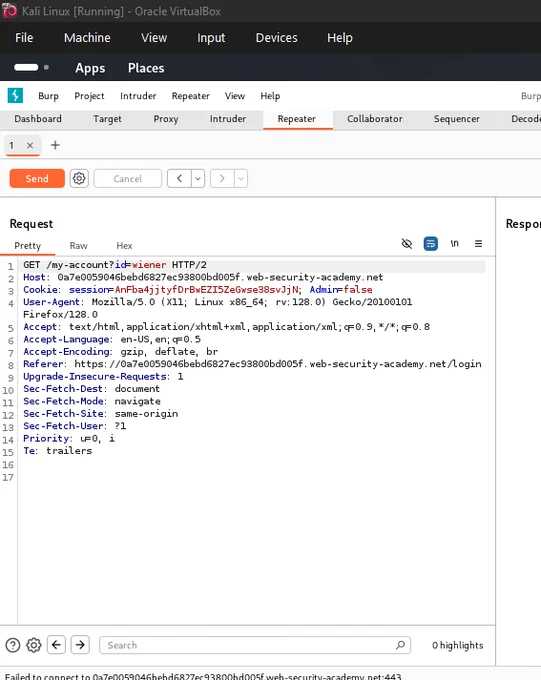Toggle show newline \n characters icon
541x680 pixels.
point(454,244)
